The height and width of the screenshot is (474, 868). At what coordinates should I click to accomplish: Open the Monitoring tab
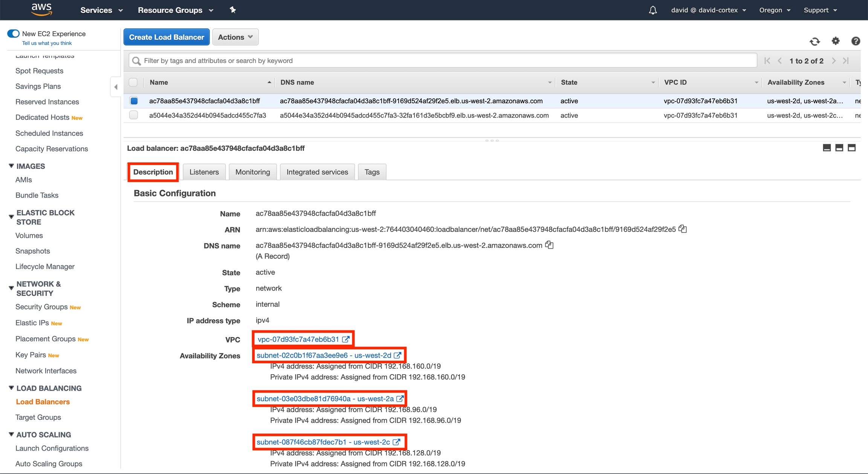coord(252,172)
